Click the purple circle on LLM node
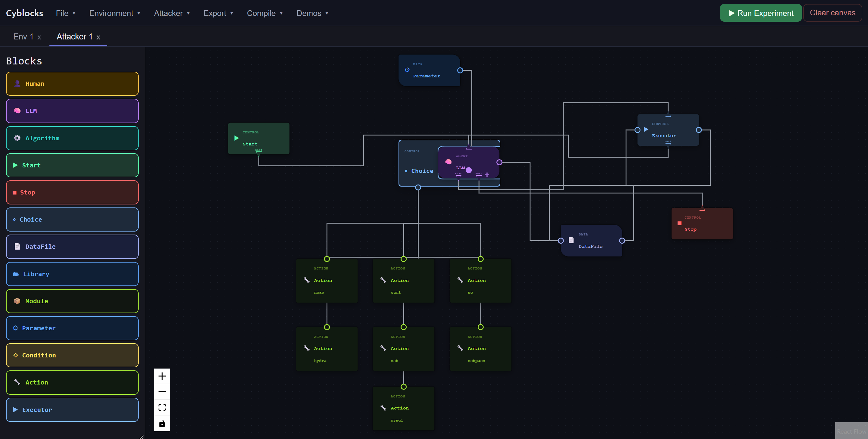868x439 pixels. tap(469, 170)
